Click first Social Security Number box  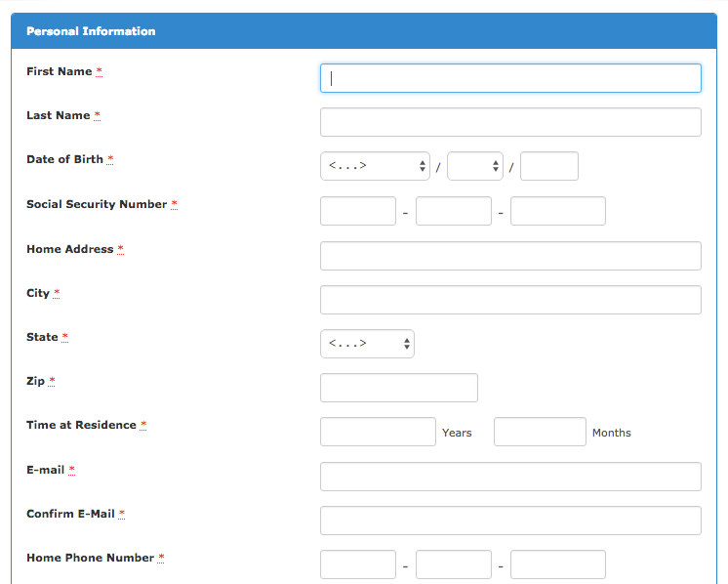pyautogui.click(x=358, y=211)
